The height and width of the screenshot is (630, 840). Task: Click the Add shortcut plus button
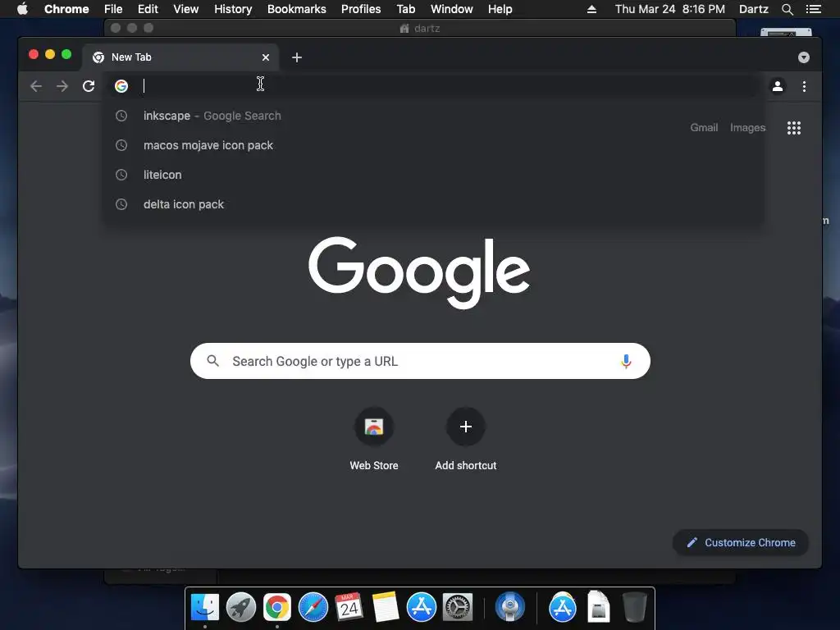(x=466, y=427)
